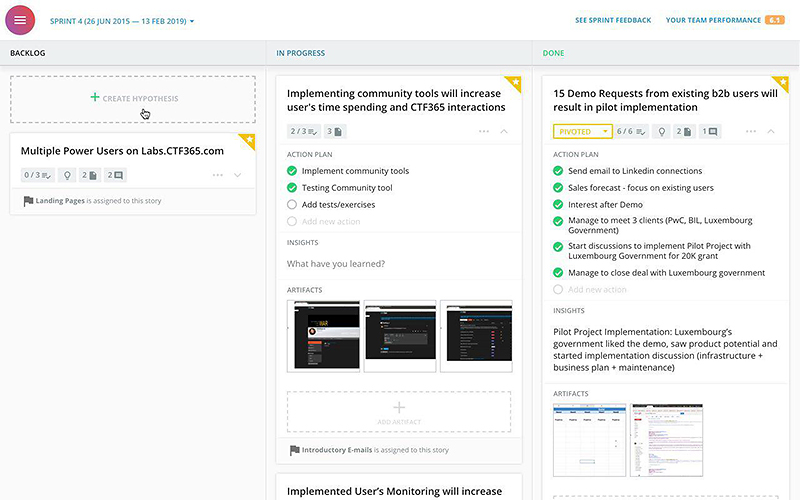Open third artifact thumbnail in community tools

[x=476, y=336]
